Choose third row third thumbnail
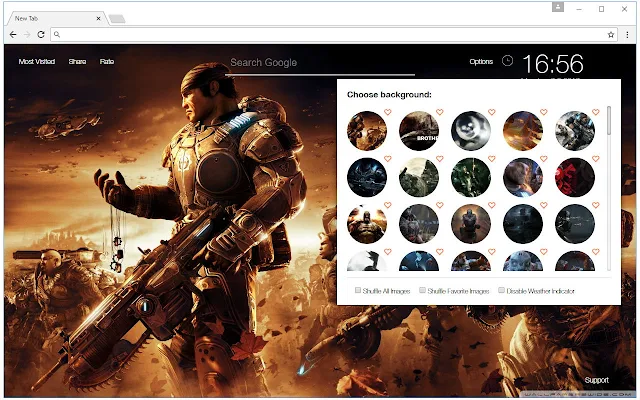The width and height of the screenshot is (640, 400). (471, 224)
